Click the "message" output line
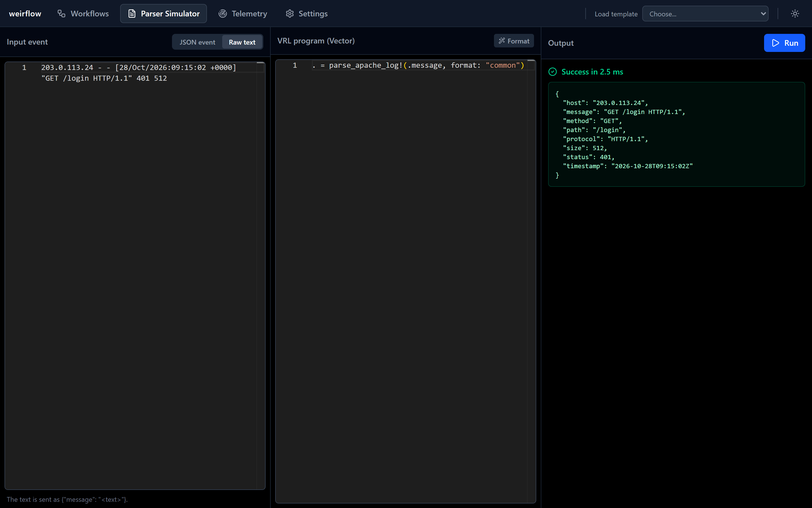The image size is (812, 508). pyautogui.click(x=624, y=112)
